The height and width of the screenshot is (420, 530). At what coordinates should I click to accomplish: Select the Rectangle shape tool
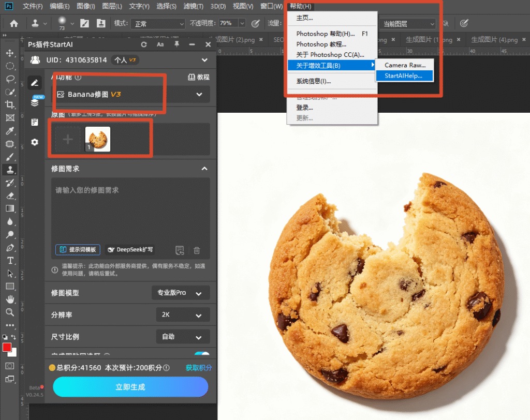(10, 287)
